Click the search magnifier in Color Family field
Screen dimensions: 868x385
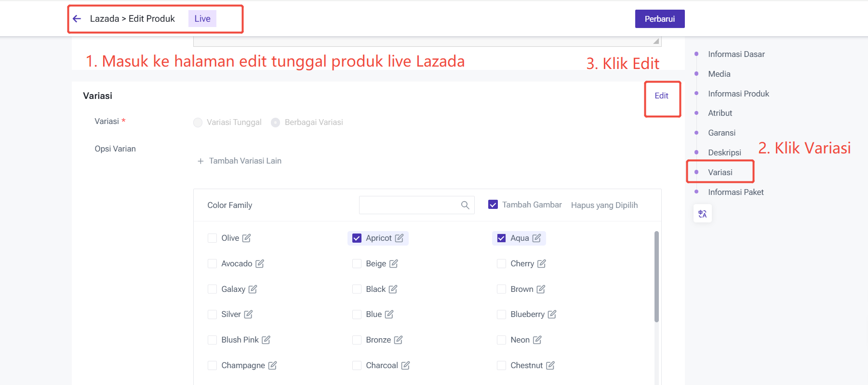coord(465,205)
